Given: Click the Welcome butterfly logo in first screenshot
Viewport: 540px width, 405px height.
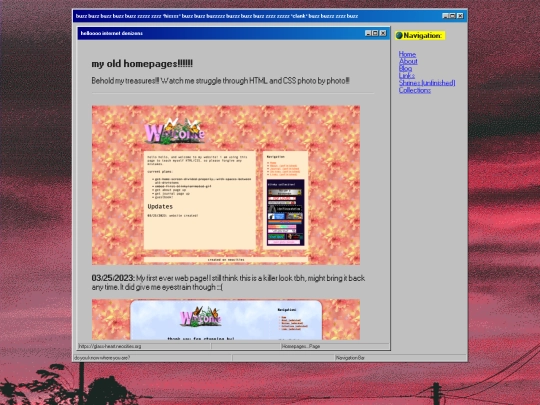Looking at the screenshot, I should click(x=174, y=131).
